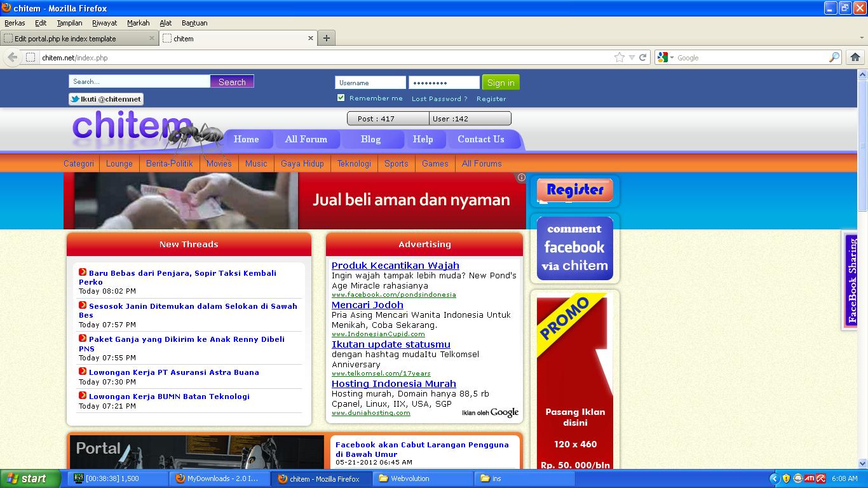
Task: Expand the URL history dropdown arrow
Action: (632, 57)
